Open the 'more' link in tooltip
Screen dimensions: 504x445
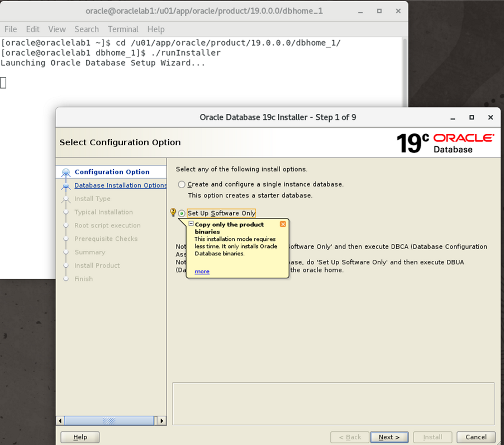[202, 271]
